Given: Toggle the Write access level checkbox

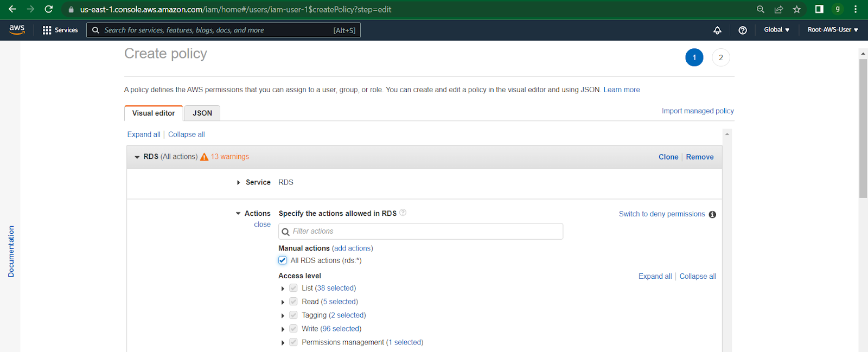Looking at the screenshot, I should click(293, 329).
